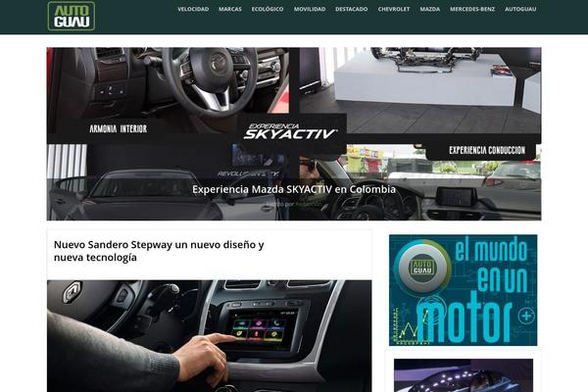Open the Destacado section

coord(352,9)
